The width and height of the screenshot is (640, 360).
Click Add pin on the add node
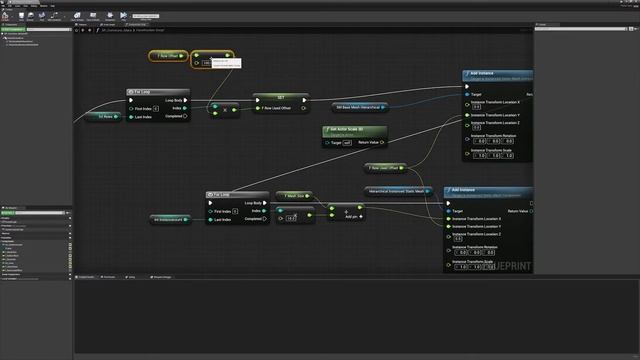353,217
